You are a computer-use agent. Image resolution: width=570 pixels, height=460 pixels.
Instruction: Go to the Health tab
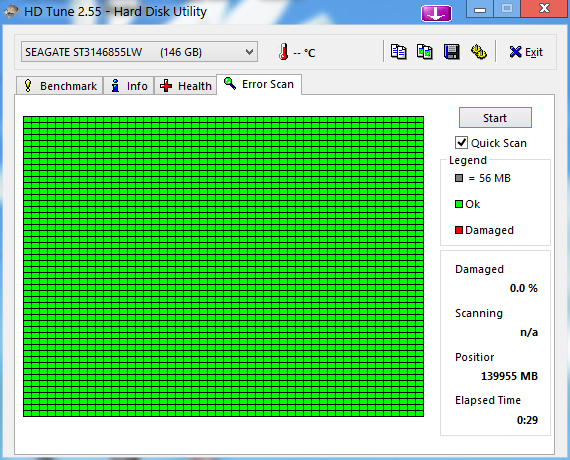tap(185, 86)
